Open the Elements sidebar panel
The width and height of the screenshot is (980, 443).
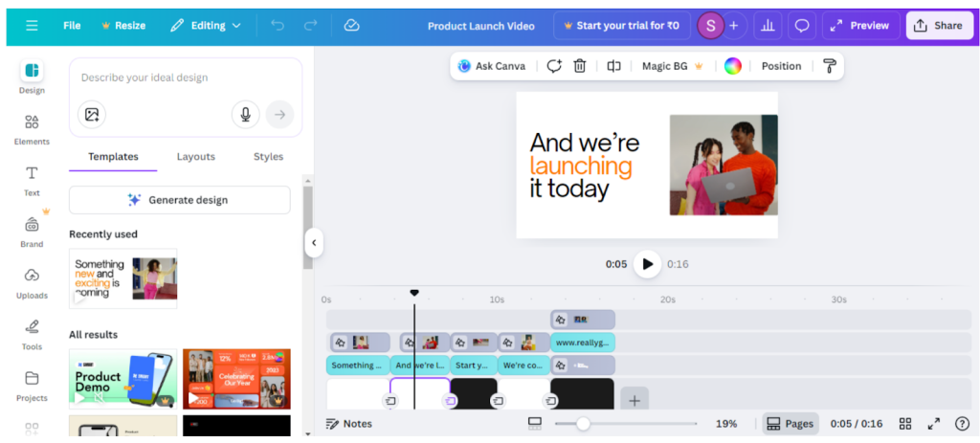click(32, 129)
